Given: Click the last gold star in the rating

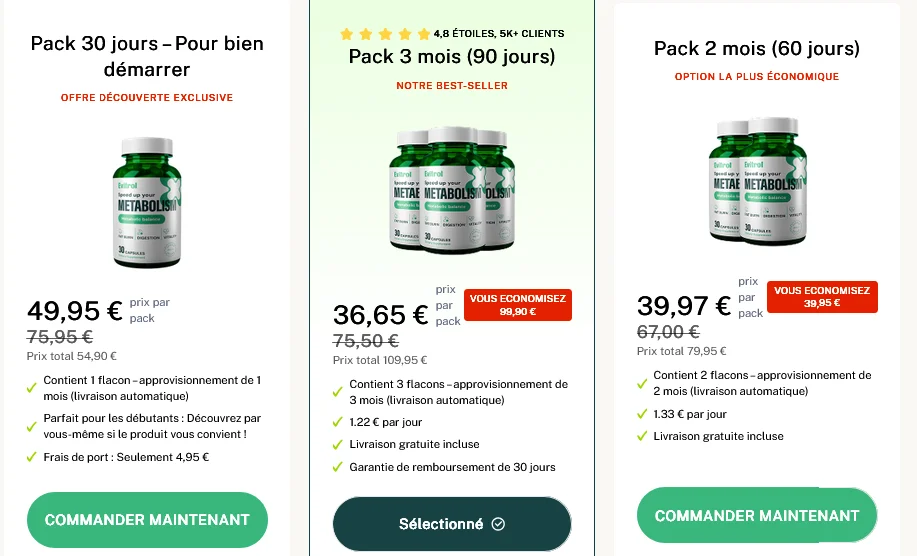Looking at the screenshot, I should tap(424, 34).
